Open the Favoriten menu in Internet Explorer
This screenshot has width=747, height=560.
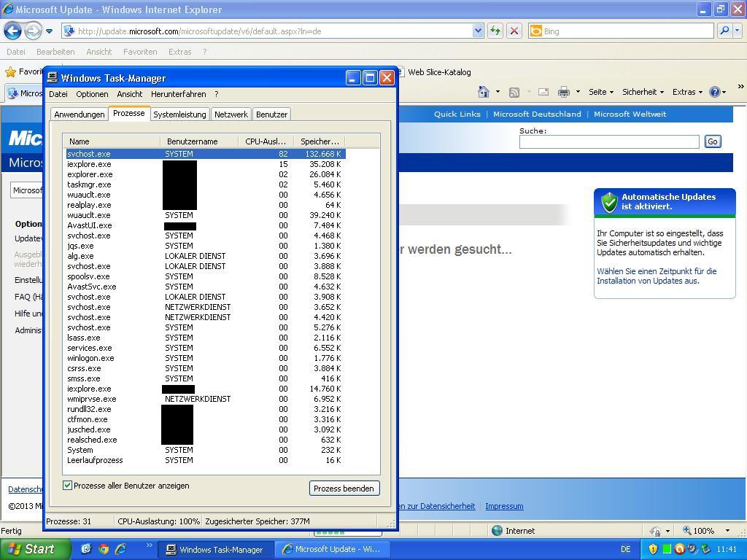pyautogui.click(x=140, y=52)
